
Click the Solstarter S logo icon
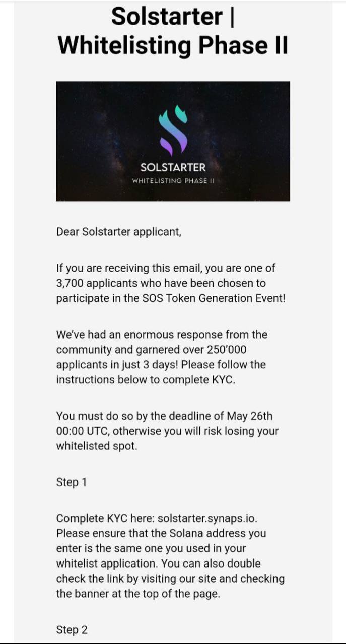[173, 130]
